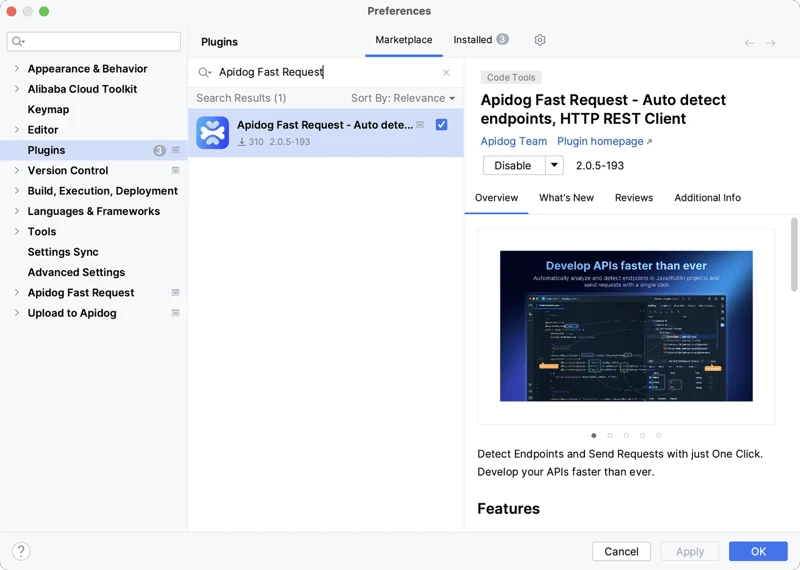Image resolution: width=800 pixels, height=570 pixels.
Task: Select Plugins in the settings tree
Action: click(94, 150)
